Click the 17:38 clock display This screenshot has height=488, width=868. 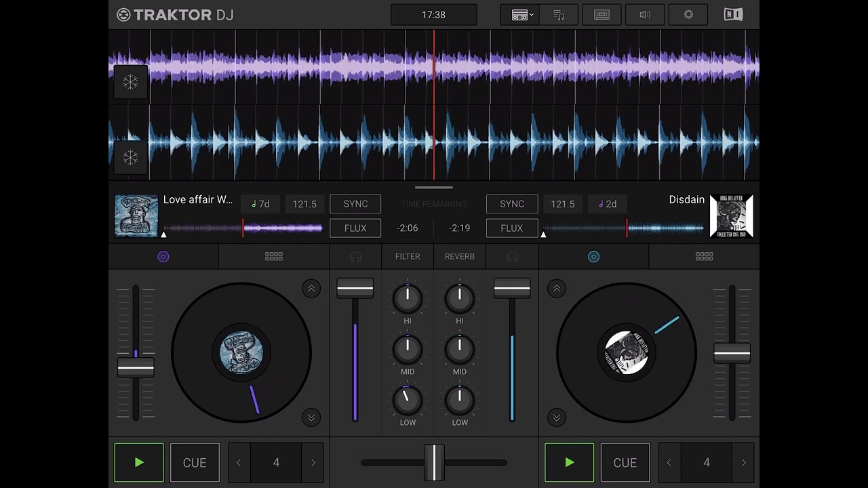[434, 15]
